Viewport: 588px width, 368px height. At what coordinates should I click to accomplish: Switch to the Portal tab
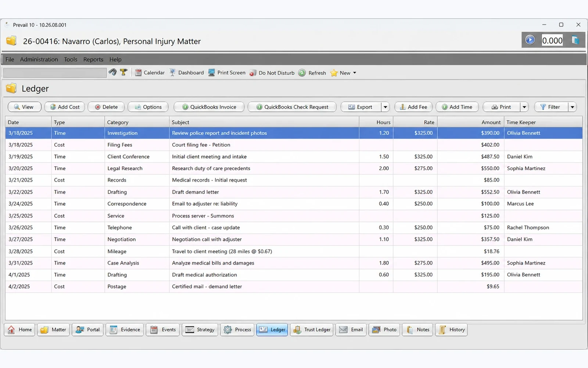[x=87, y=330]
